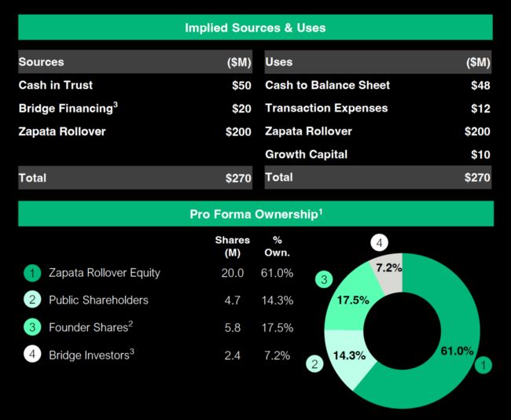The width and height of the screenshot is (511, 420).
Task: Select the number 3 marker left of the donut chart
Action: point(324,279)
